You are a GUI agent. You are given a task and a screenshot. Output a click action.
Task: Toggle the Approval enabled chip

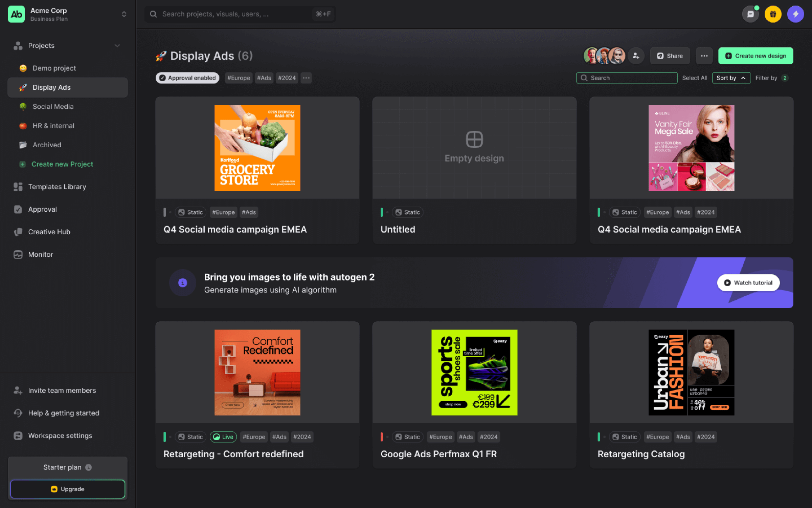click(x=187, y=78)
